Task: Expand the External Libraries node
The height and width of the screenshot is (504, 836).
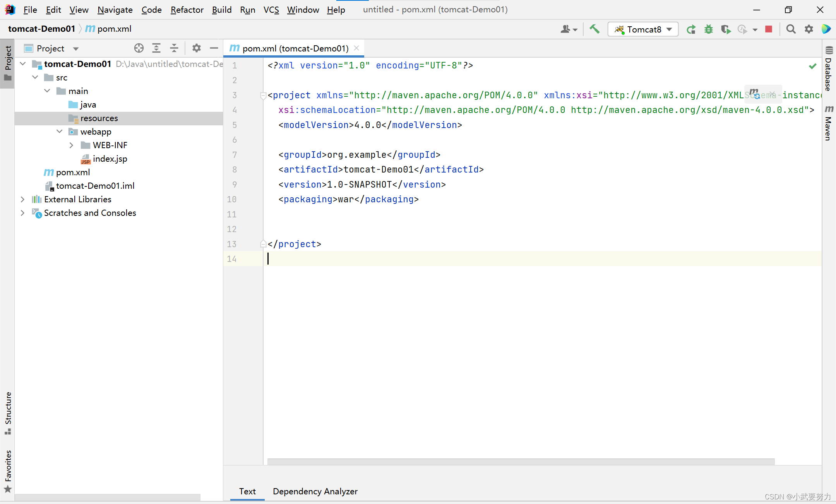Action: point(22,199)
